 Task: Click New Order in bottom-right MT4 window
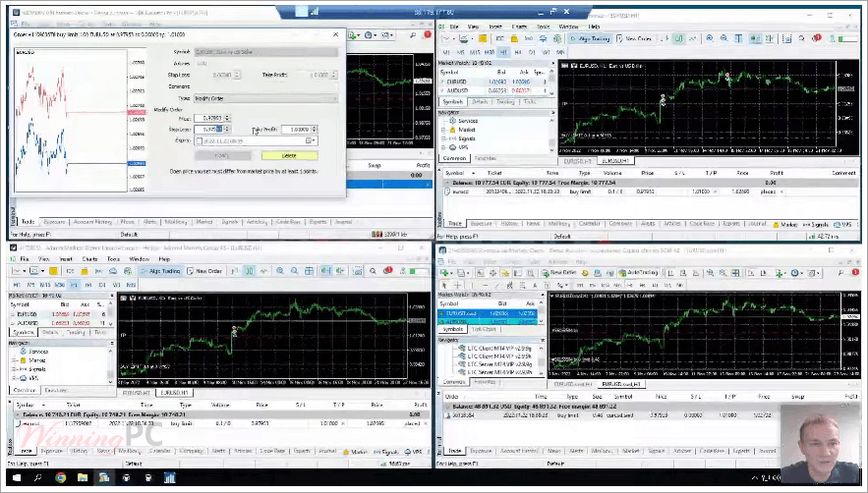click(x=559, y=273)
